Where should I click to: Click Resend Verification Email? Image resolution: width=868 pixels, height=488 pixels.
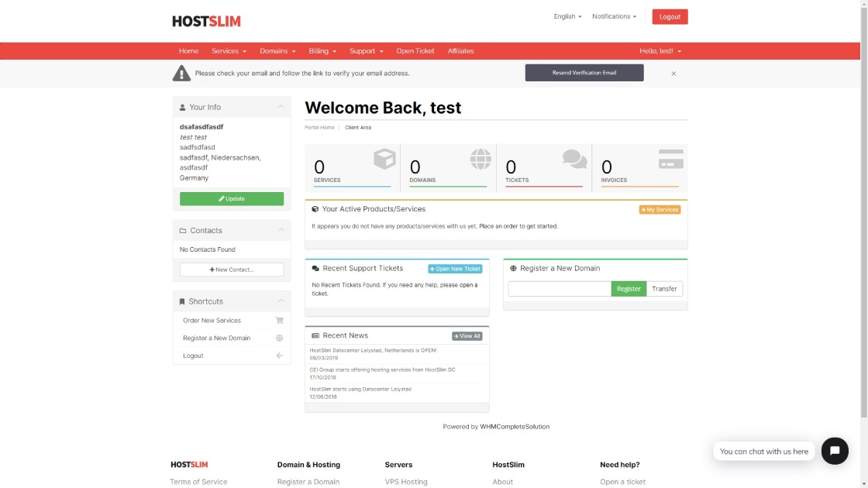coord(585,72)
